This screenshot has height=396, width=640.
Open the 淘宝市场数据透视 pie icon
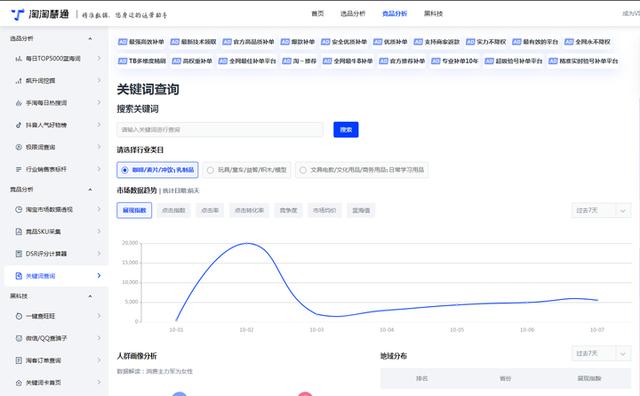[18, 209]
